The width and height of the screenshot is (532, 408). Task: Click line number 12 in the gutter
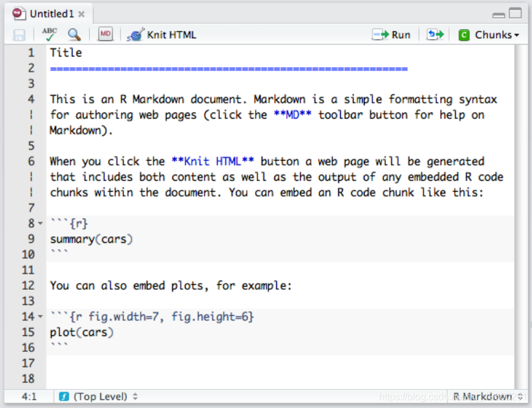[x=29, y=286]
